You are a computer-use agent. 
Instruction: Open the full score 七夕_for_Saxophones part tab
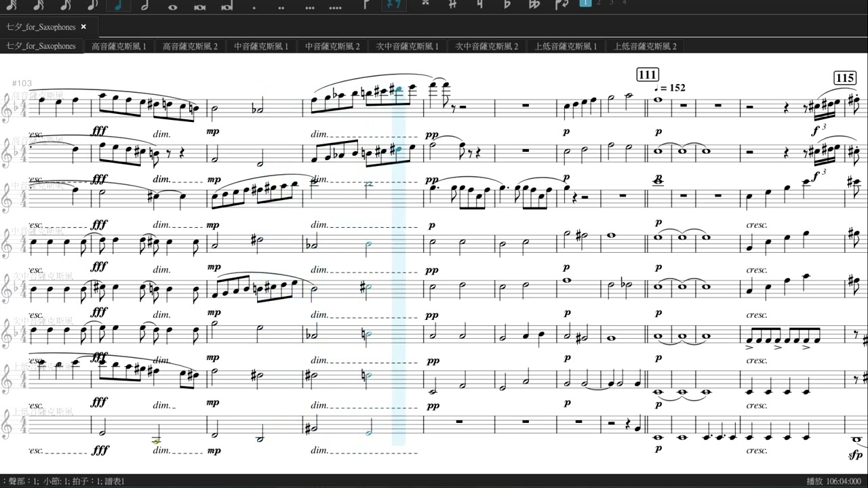(x=41, y=46)
